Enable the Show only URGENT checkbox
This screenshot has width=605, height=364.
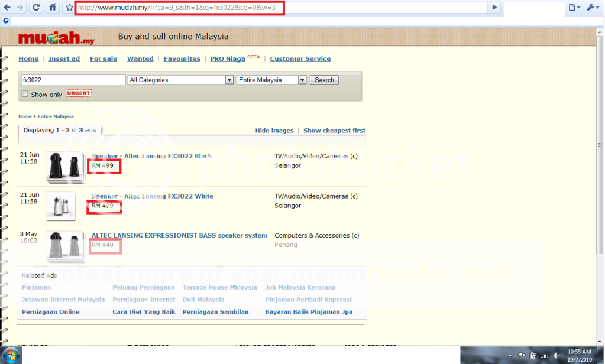[x=25, y=94]
